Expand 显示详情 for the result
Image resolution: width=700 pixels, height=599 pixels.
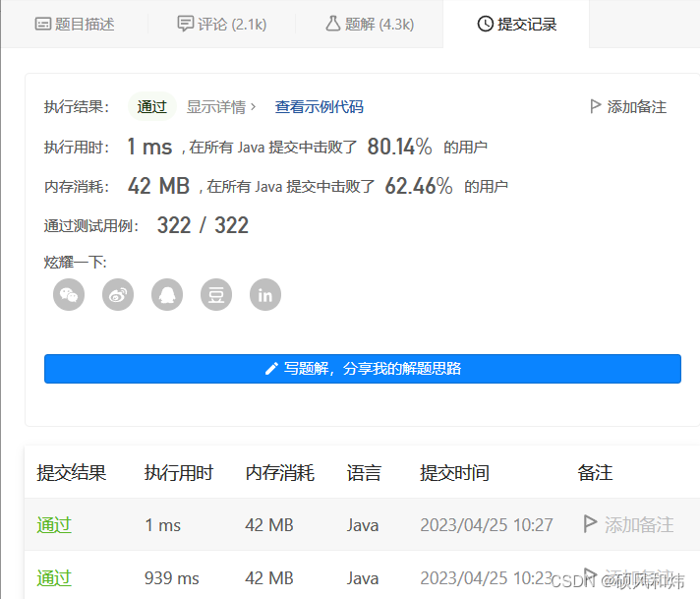pos(221,107)
